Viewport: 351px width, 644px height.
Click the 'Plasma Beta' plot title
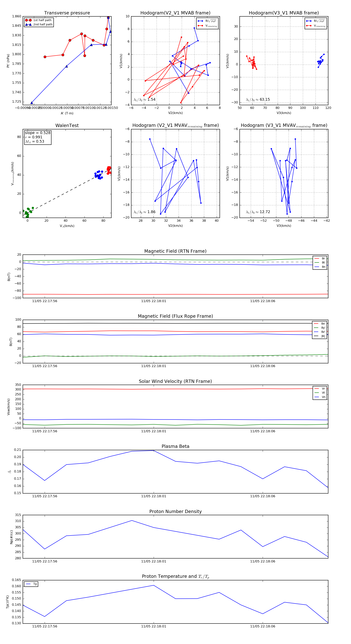click(x=175, y=447)
